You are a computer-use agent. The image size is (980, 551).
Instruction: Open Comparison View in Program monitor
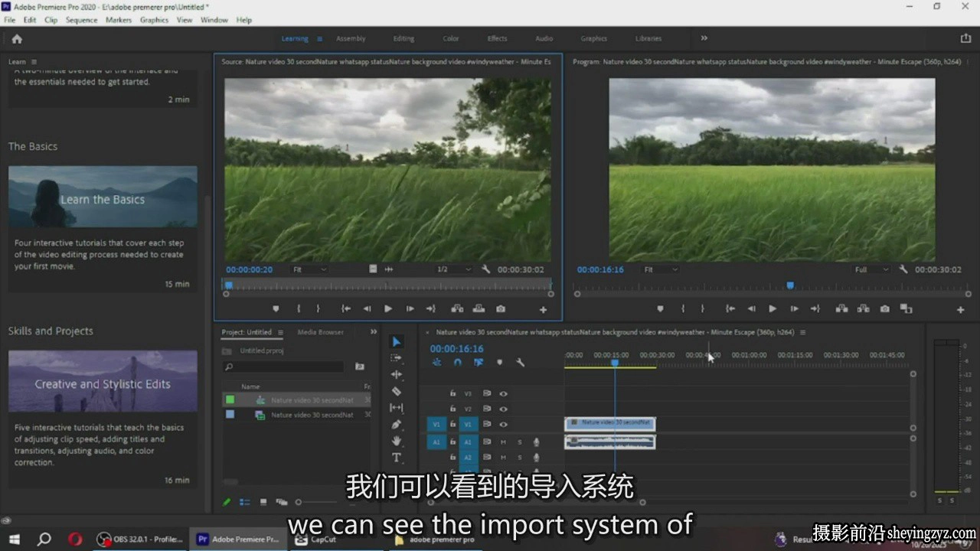pyautogui.click(x=906, y=309)
